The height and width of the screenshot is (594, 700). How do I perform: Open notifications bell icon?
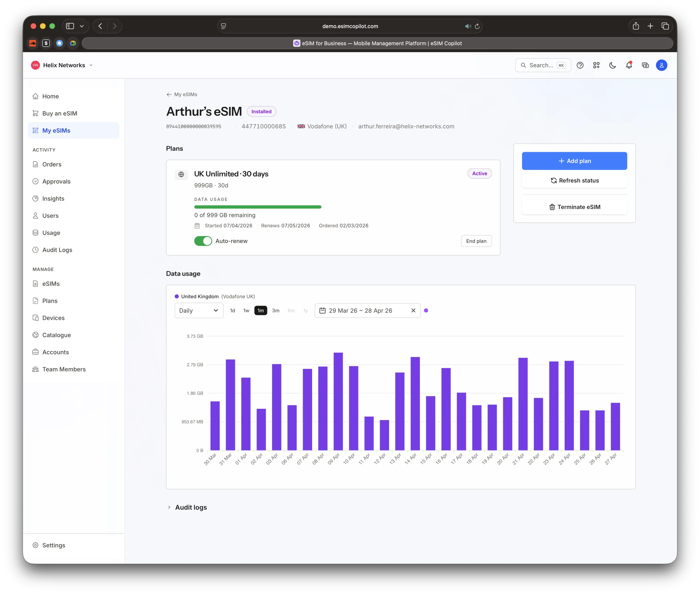629,65
